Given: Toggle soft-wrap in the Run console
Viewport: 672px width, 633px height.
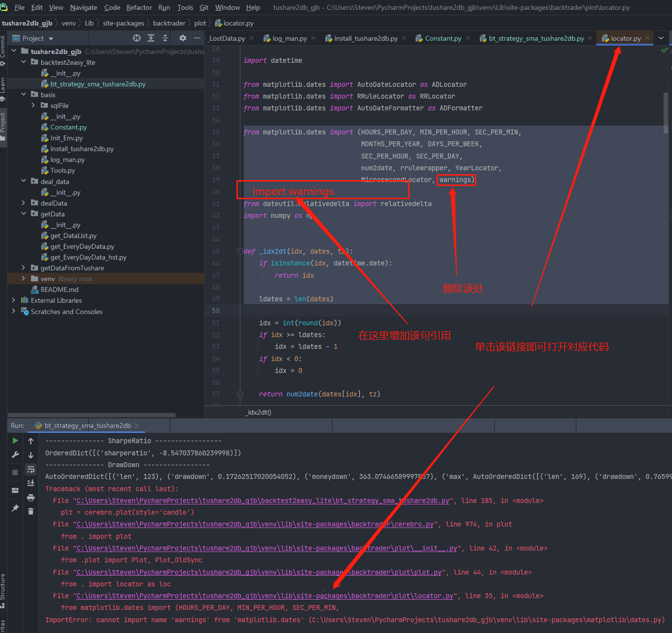Looking at the screenshot, I should pos(31,470).
